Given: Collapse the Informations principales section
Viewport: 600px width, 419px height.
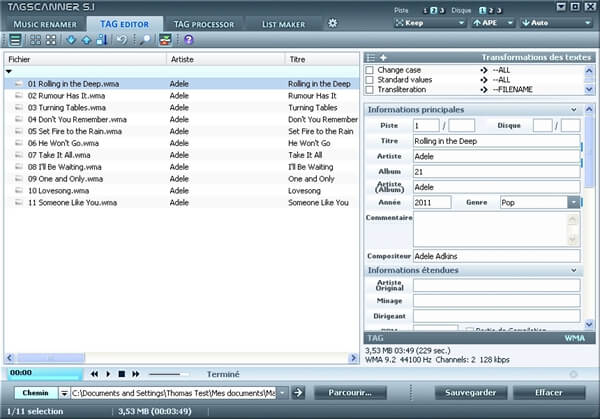Looking at the screenshot, I should point(574,110).
